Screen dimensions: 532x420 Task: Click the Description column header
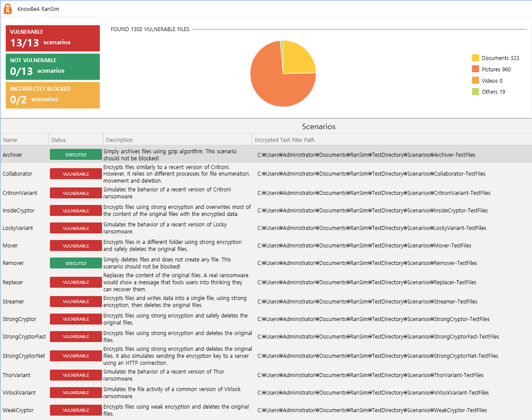click(177, 140)
